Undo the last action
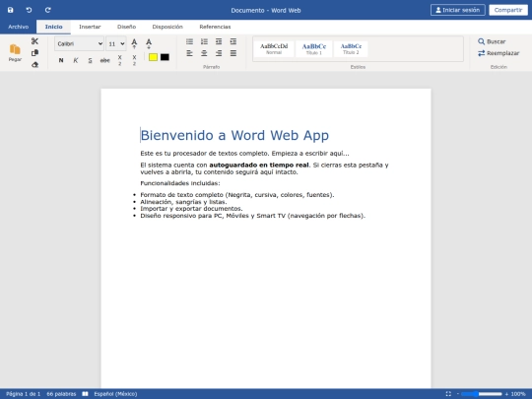The height and width of the screenshot is (399, 532). tap(30, 10)
